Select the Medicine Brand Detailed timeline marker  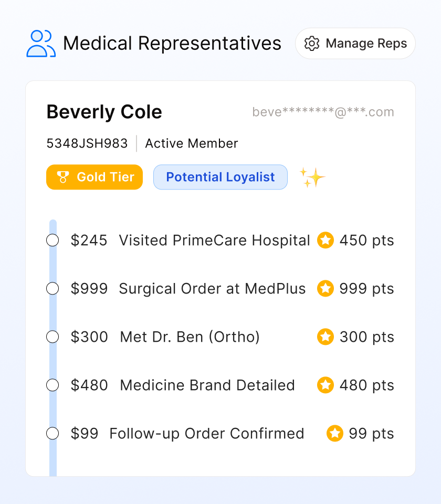pyautogui.click(x=52, y=385)
